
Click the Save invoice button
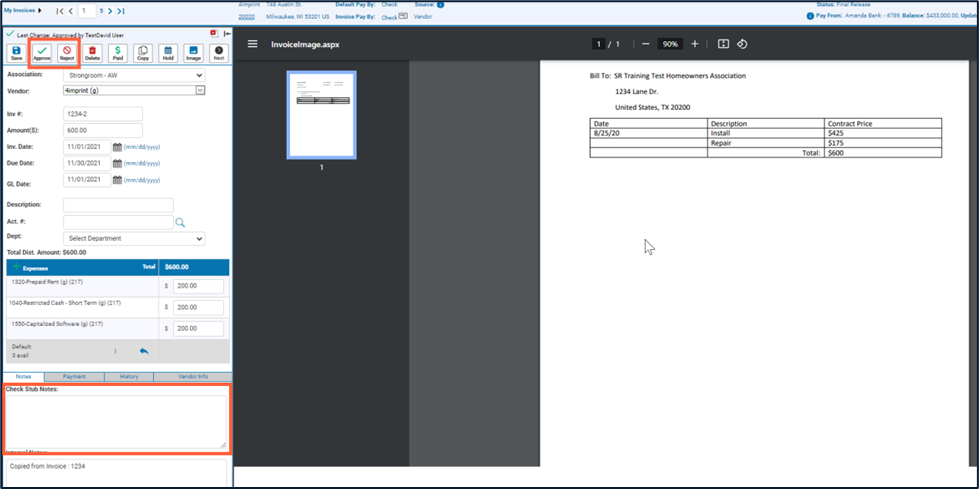point(17,53)
